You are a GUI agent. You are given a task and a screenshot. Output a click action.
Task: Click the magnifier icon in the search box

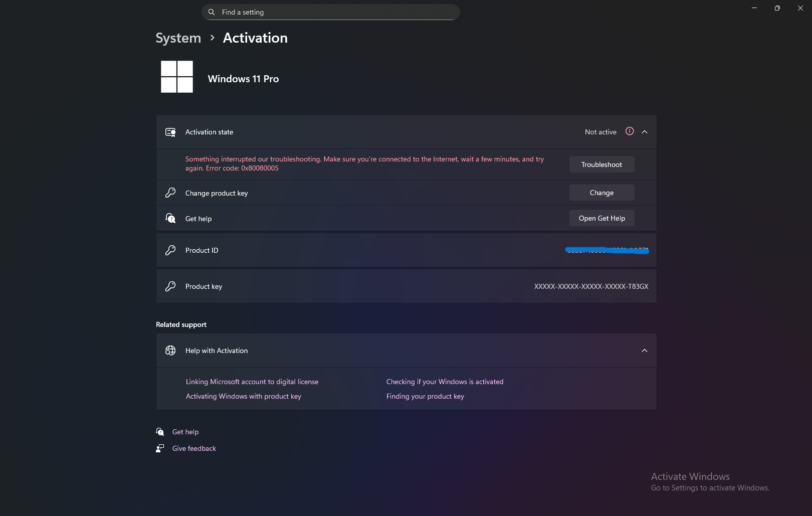[x=211, y=12]
